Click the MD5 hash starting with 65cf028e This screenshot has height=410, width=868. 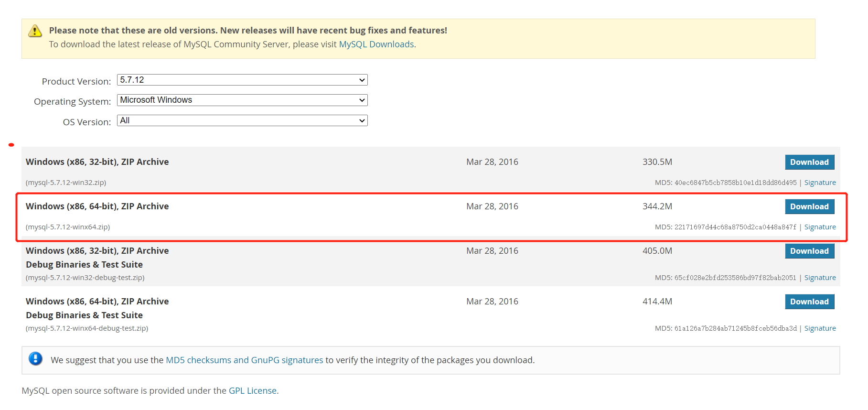736,278
